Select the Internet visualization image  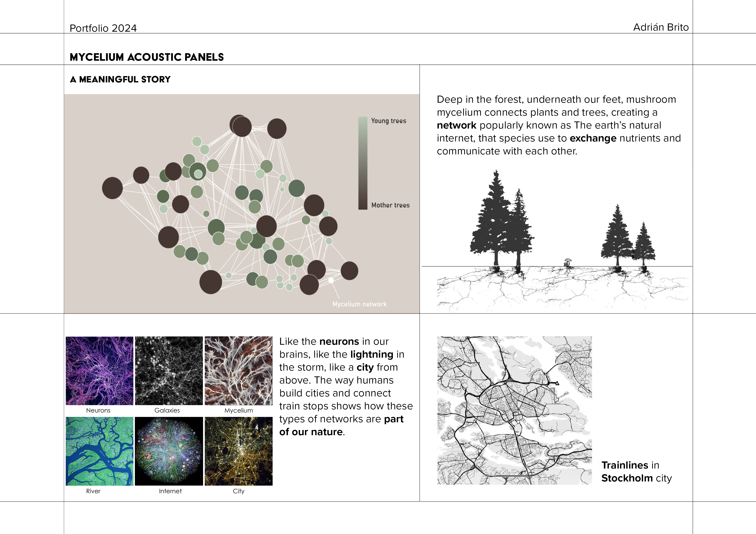point(169,451)
